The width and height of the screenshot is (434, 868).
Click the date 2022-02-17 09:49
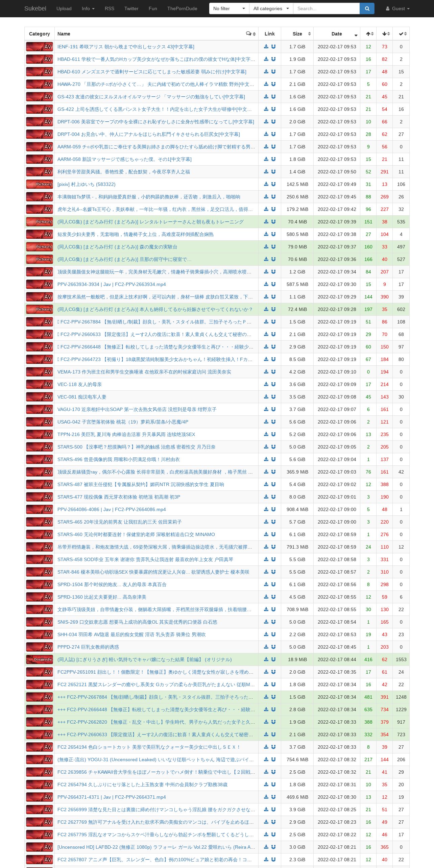[x=337, y=184]
